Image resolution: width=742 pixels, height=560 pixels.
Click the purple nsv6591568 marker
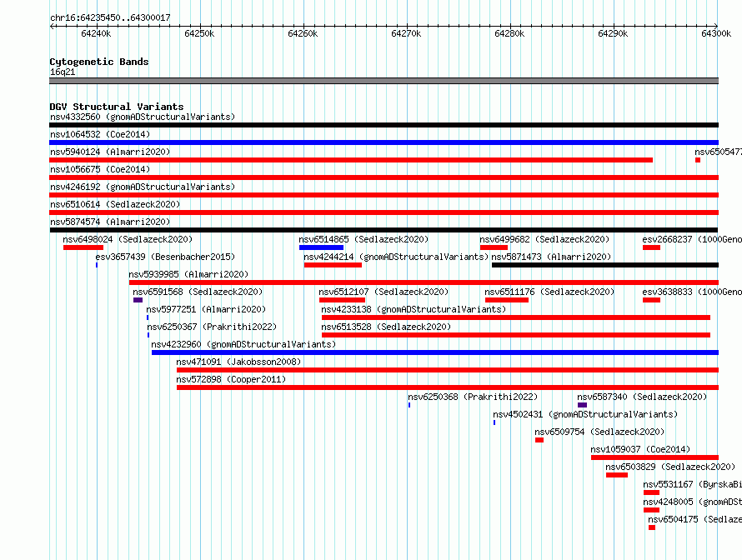pyautogui.click(x=138, y=300)
